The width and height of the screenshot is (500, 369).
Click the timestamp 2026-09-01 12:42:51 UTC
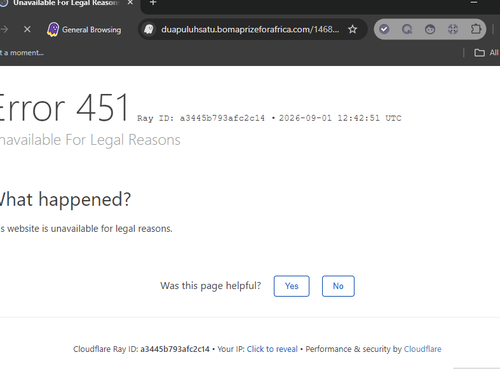tap(340, 118)
